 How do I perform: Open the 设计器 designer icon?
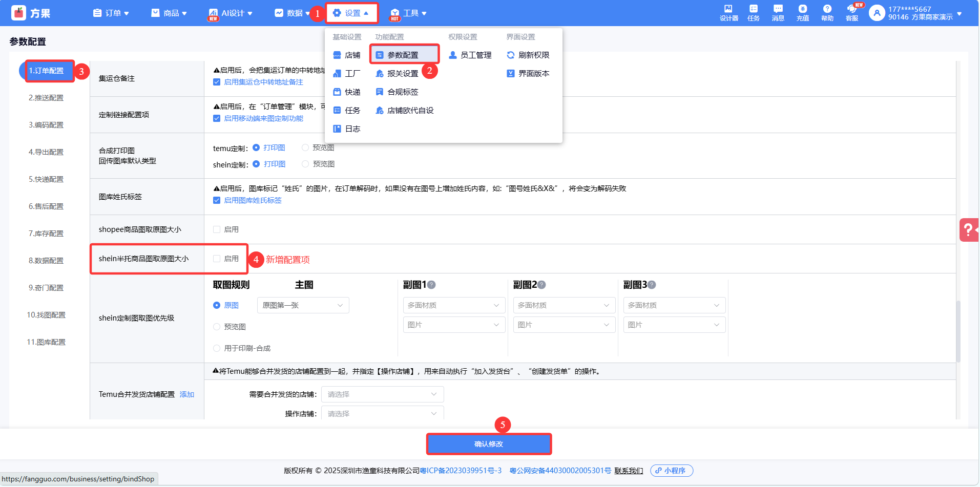click(728, 13)
